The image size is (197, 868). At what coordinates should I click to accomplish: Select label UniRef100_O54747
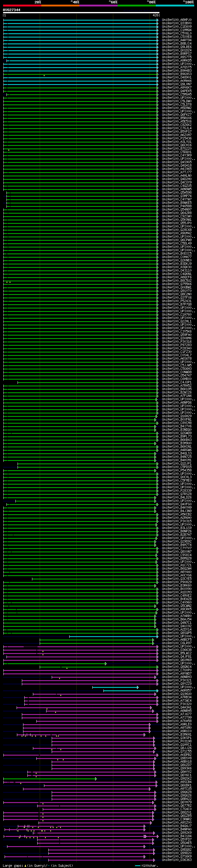tap(177, 375)
